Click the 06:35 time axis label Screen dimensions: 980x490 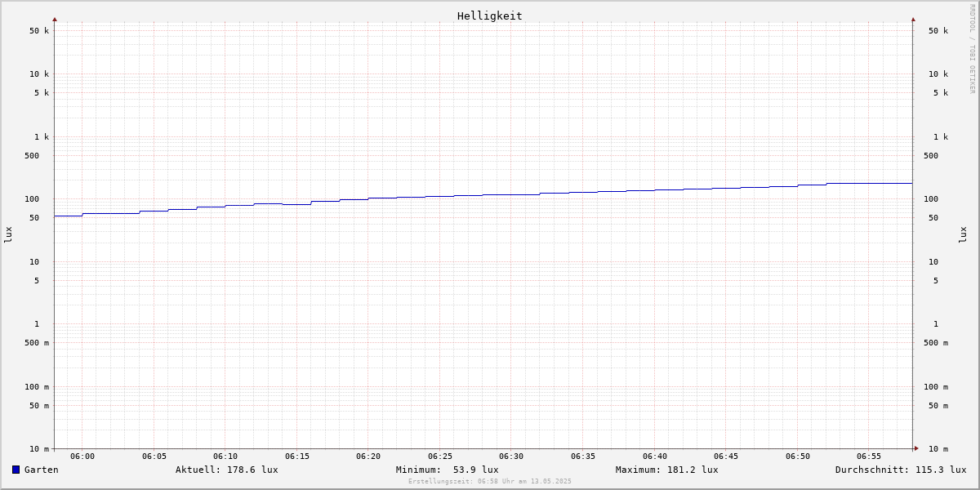tap(583, 457)
